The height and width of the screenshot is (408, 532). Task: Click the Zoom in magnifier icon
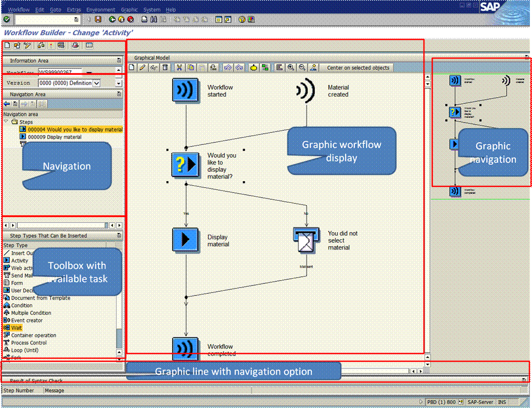point(291,67)
